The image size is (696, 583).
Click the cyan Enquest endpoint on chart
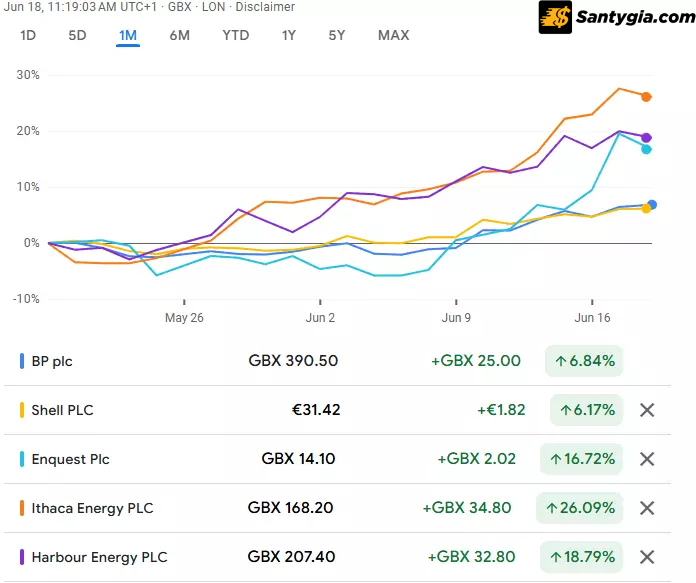[x=646, y=149]
